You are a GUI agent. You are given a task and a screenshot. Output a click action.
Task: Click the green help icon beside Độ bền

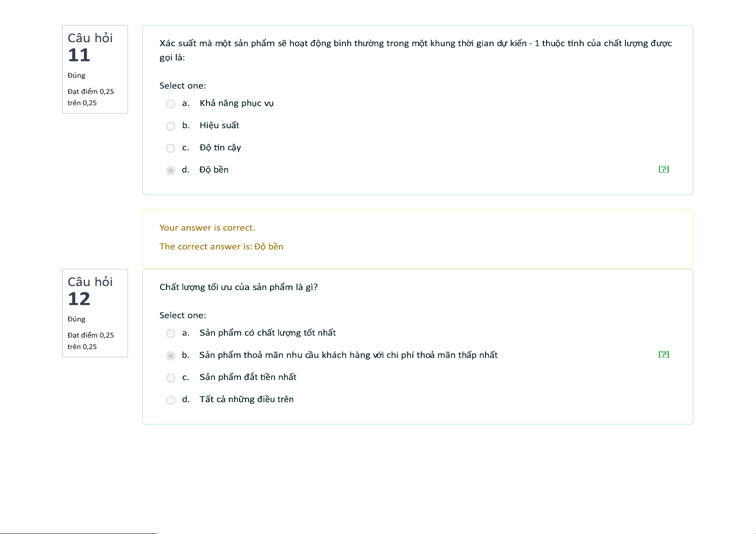[x=664, y=169]
